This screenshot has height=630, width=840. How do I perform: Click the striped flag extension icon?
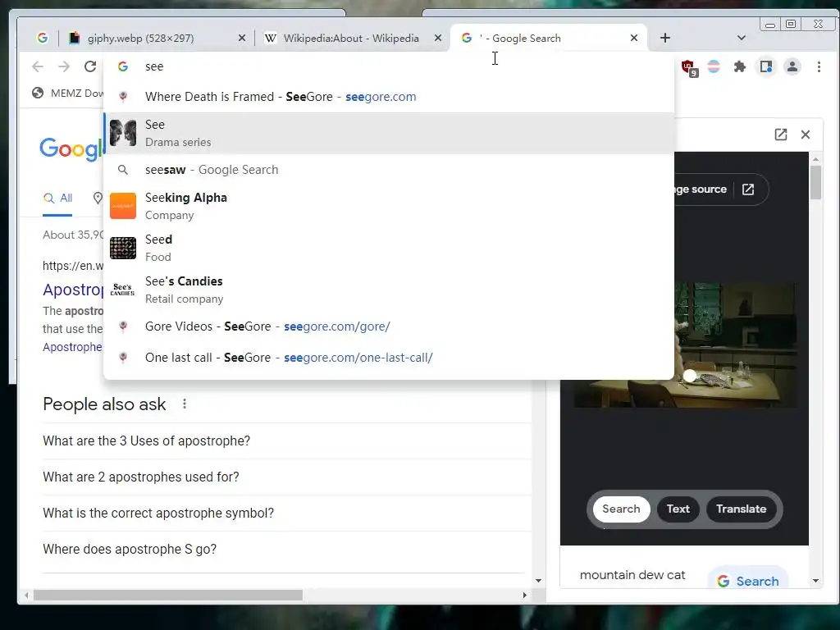pos(714,66)
